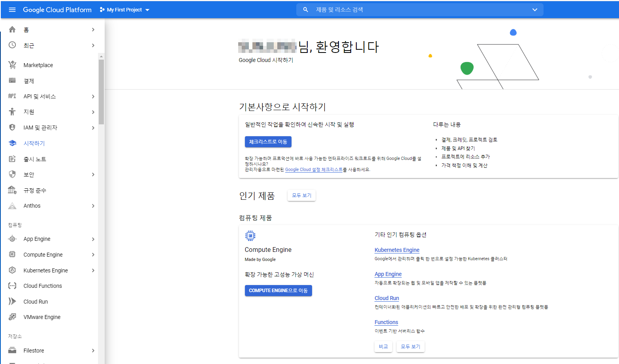Open the Functions link in computing options
The height and width of the screenshot is (364, 619).
[x=386, y=322]
